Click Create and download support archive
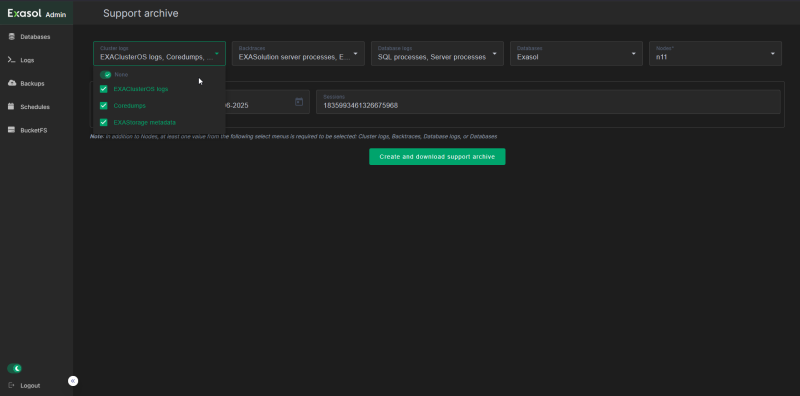Viewport: 800px width, 396px height. coord(437,157)
